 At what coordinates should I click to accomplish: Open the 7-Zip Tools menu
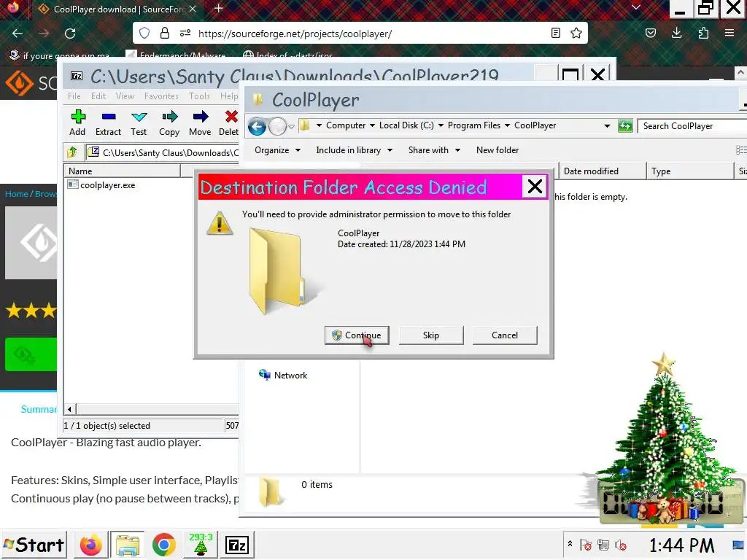pos(199,96)
